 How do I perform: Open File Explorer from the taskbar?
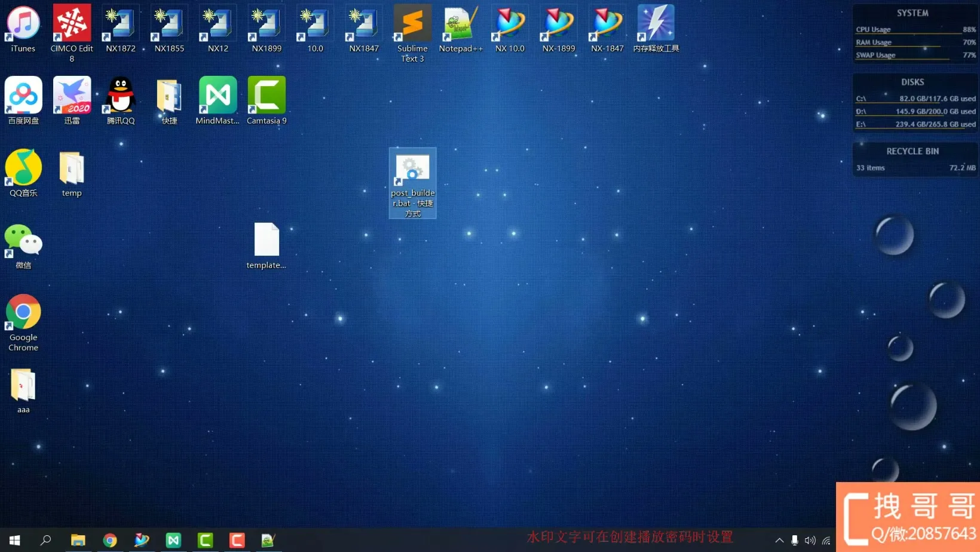click(x=78, y=540)
